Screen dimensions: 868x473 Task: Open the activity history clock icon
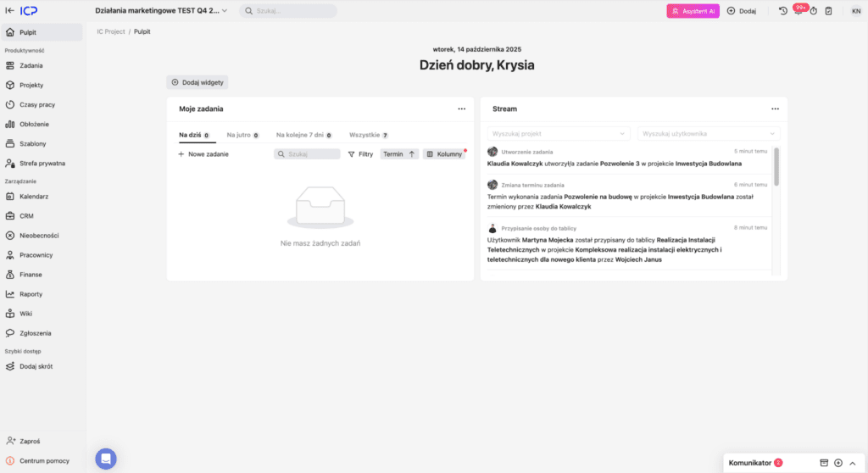click(x=782, y=11)
